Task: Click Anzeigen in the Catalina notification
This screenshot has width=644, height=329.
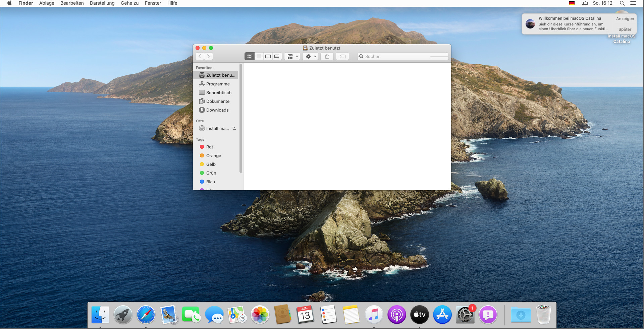Action: [625, 19]
